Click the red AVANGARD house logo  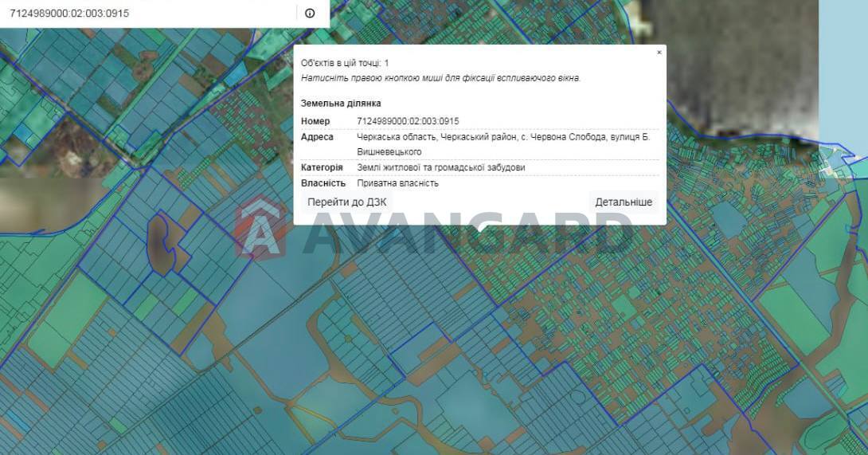coord(260,229)
